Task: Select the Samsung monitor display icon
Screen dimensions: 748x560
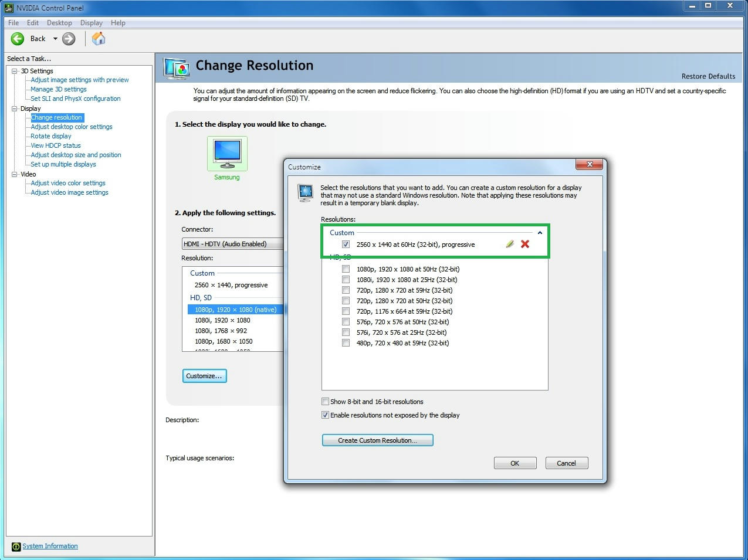Action: 227,153
